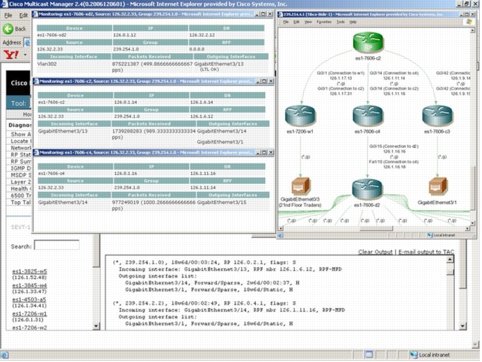
Task: Select the es1-7606-c4 router icon in topology
Action: pyautogui.click(x=368, y=115)
